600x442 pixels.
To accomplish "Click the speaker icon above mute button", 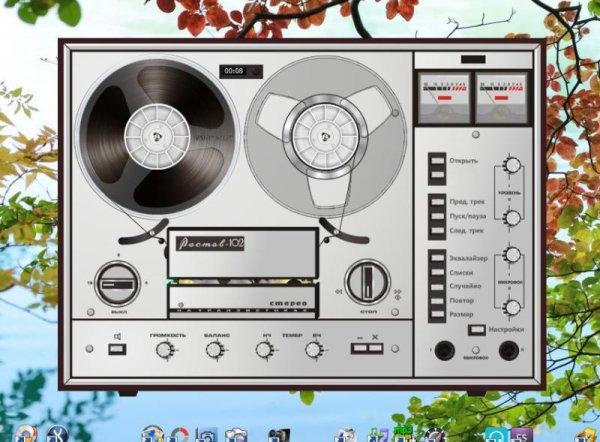I will point(117,336).
